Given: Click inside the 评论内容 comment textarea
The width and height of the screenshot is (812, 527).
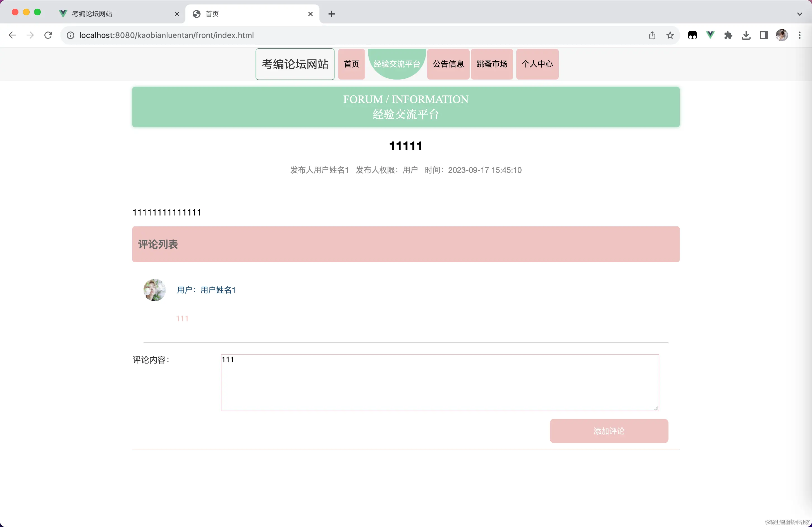Looking at the screenshot, I should pyautogui.click(x=440, y=382).
